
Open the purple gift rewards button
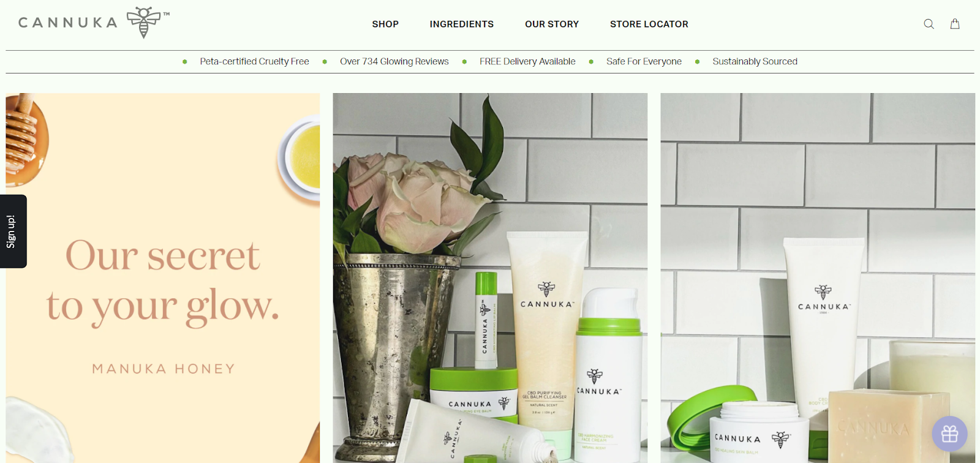(949, 434)
